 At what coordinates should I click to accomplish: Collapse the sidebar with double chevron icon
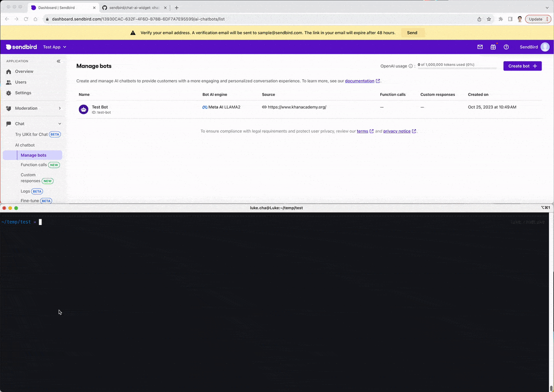pyautogui.click(x=59, y=61)
